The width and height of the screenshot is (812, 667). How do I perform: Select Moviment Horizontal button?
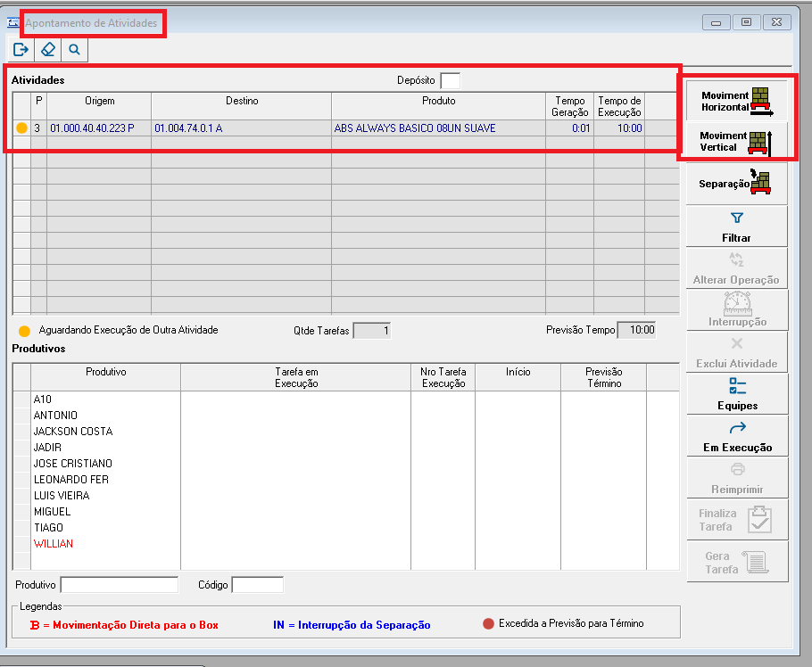coord(736,101)
